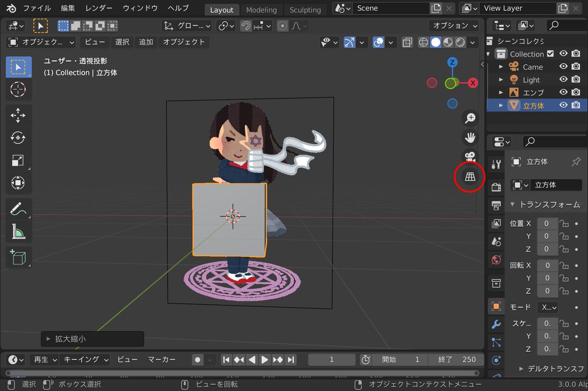Click the current frame number field
This screenshot has height=391, width=588.
click(x=332, y=360)
